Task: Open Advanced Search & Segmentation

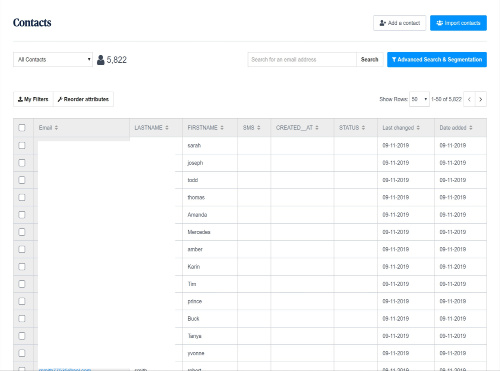Action: pyautogui.click(x=437, y=60)
